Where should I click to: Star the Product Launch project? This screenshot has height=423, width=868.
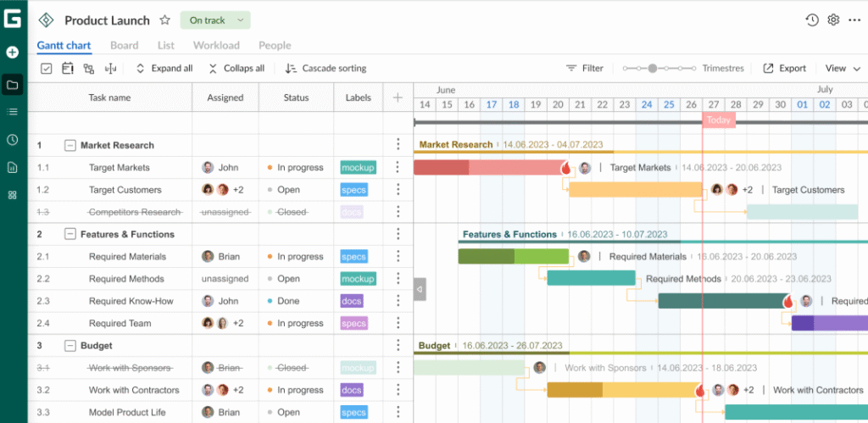point(165,20)
